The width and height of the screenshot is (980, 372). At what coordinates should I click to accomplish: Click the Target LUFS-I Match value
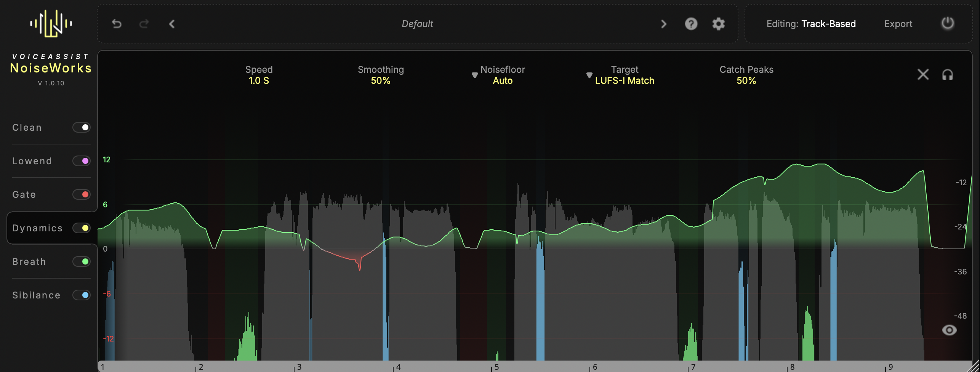pos(625,81)
